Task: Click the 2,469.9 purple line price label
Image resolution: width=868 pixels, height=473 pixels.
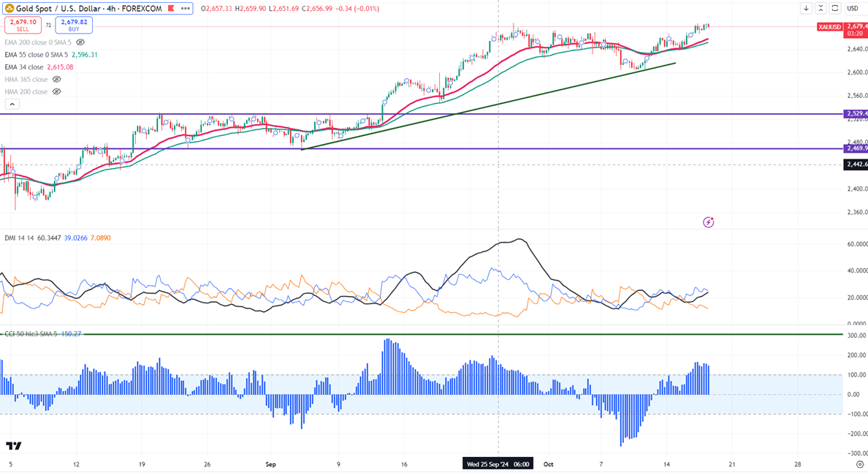Action: click(856, 148)
